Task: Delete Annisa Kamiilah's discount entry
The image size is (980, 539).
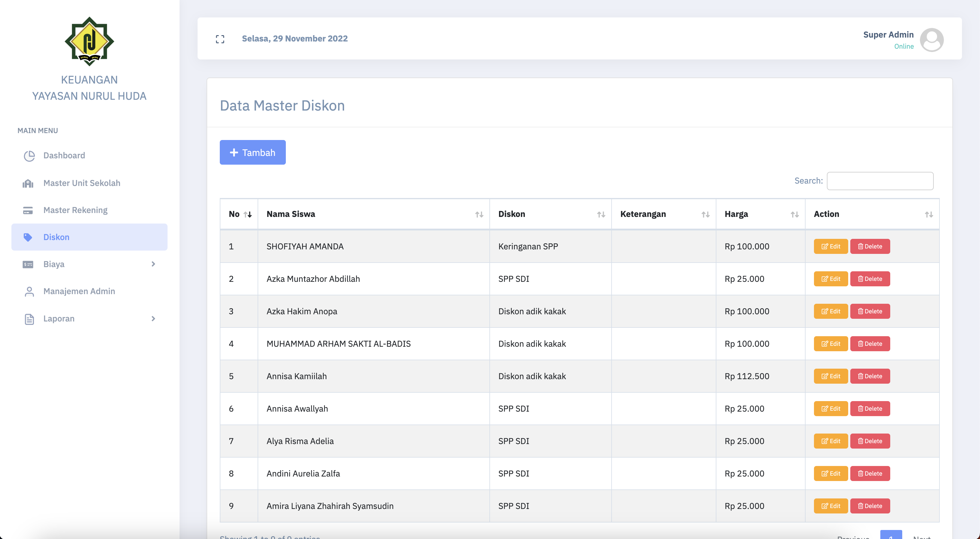Action: coord(870,376)
